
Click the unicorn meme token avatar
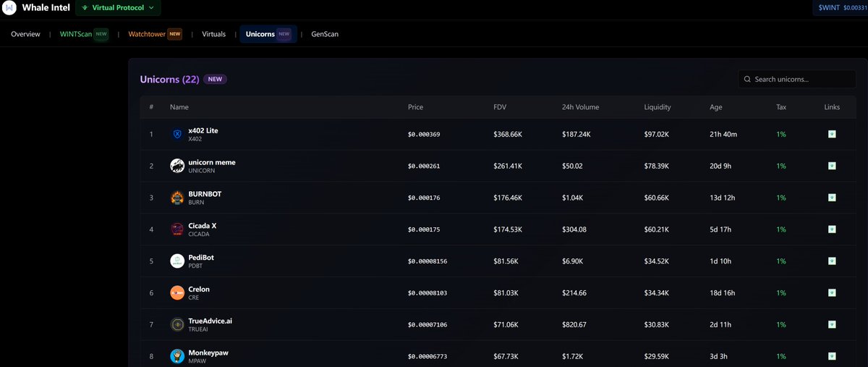(x=177, y=166)
